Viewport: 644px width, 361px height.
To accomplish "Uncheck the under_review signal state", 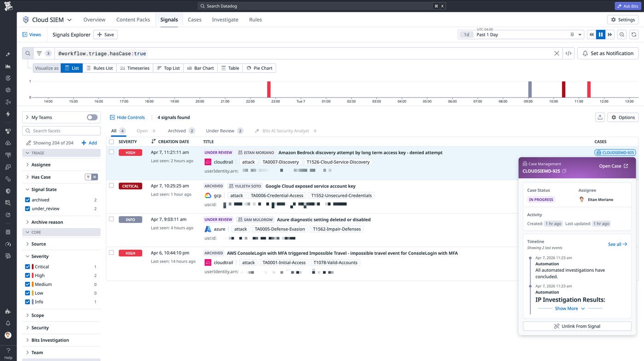I will click(28, 209).
